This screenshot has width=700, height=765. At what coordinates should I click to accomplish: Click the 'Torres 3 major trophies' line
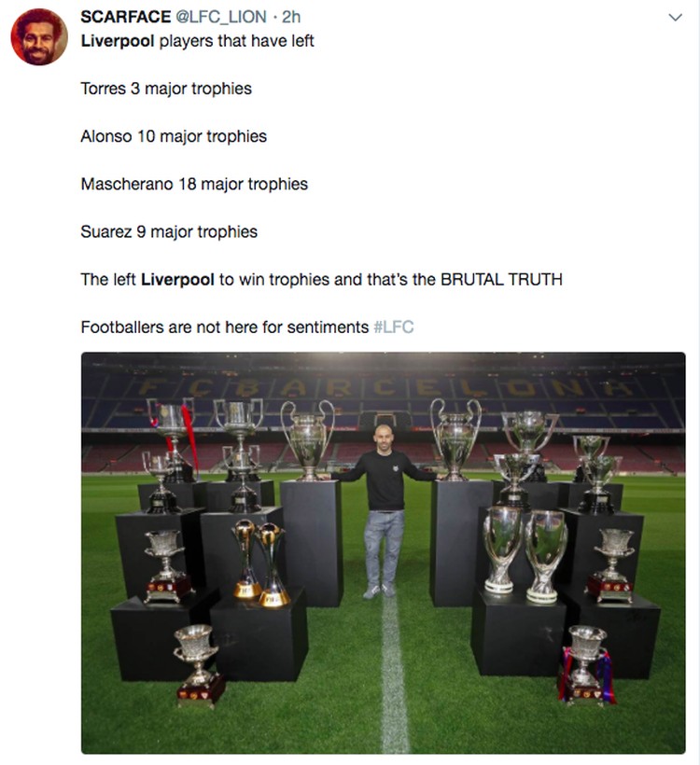click(x=166, y=89)
